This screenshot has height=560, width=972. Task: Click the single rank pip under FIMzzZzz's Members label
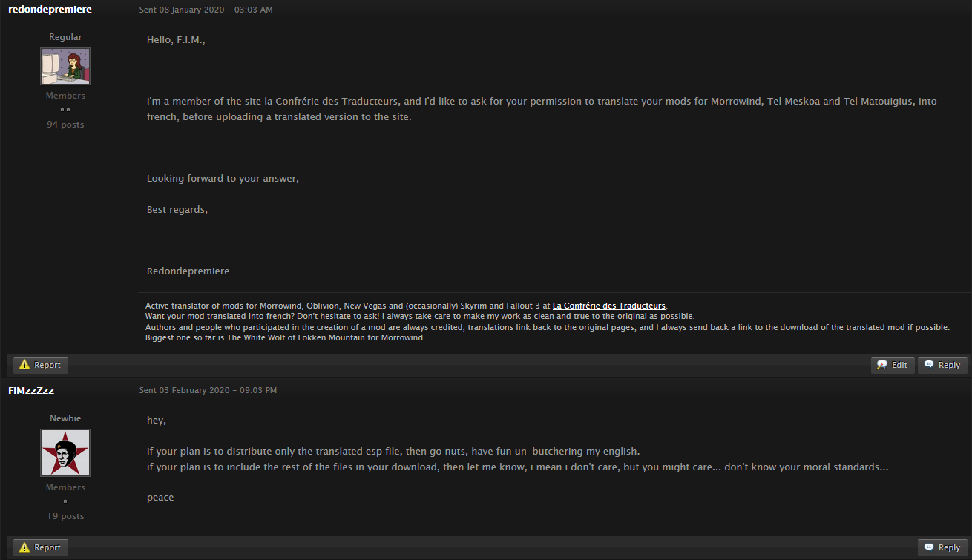pos(65,501)
